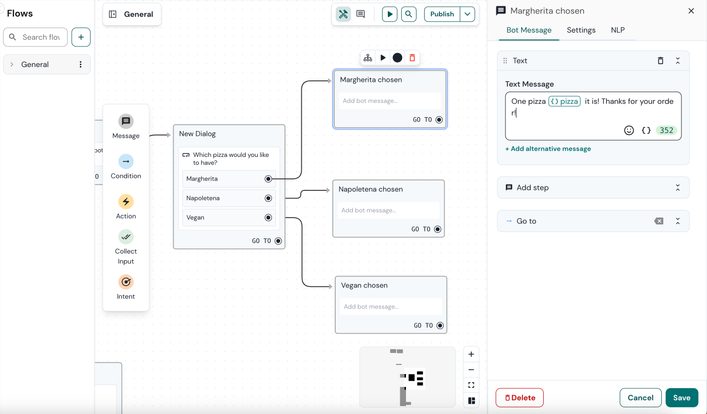
Task: Expand the General flow tree item
Action: pyautogui.click(x=12, y=65)
